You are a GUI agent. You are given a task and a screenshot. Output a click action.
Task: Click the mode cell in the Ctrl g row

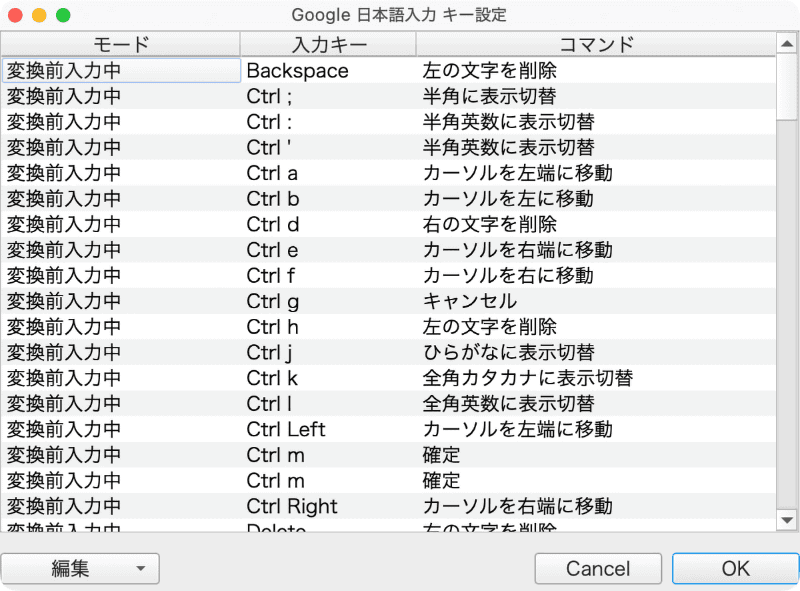(121, 301)
